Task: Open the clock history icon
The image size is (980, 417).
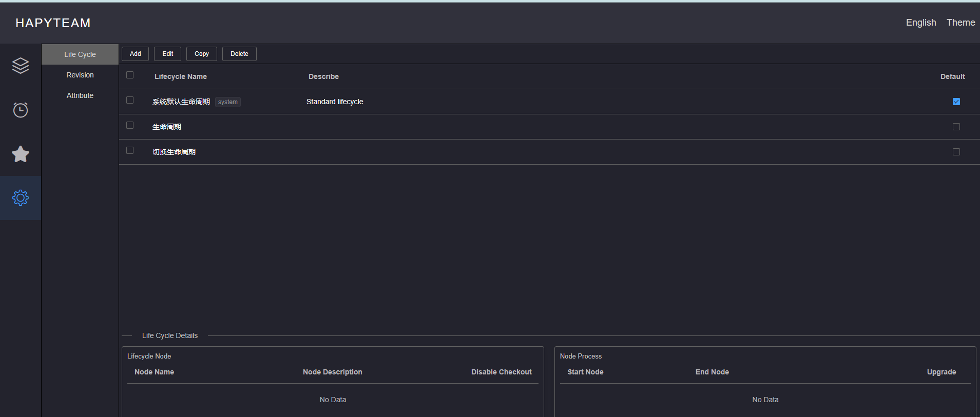Action: pyautogui.click(x=21, y=110)
